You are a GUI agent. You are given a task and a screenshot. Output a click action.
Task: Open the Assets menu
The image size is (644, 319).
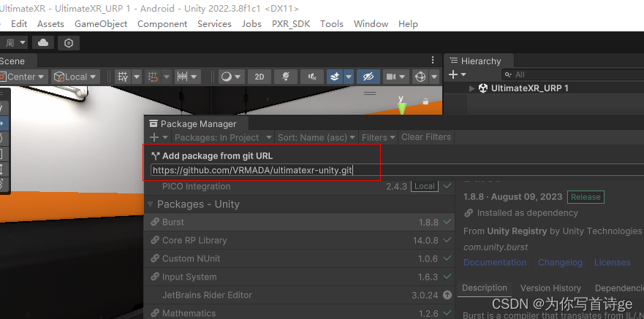point(50,24)
